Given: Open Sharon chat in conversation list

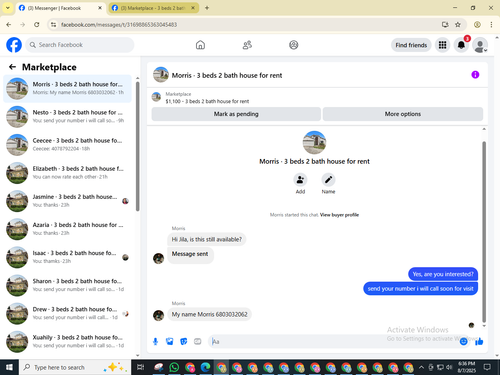Looking at the screenshot, I should [x=67, y=285].
